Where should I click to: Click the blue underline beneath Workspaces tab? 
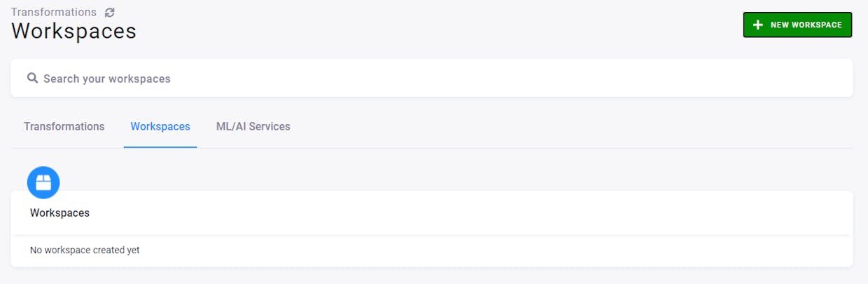(x=160, y=147)
